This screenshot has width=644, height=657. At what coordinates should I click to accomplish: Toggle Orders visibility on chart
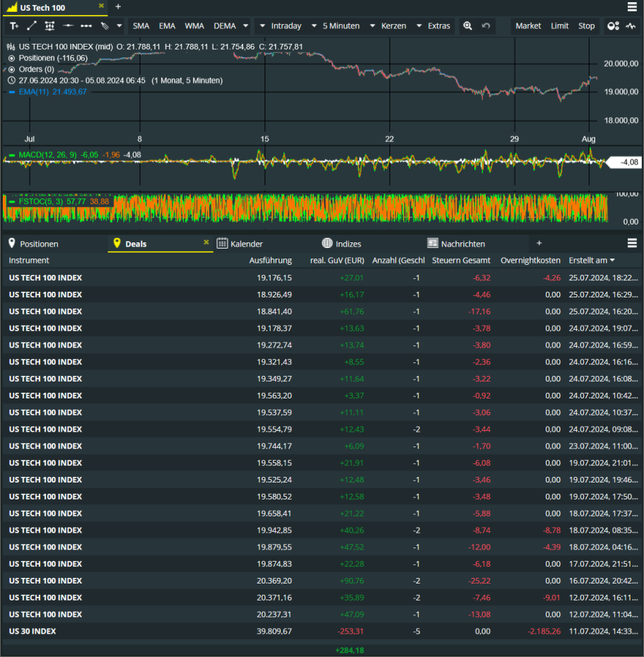click(x=11, y=69)
